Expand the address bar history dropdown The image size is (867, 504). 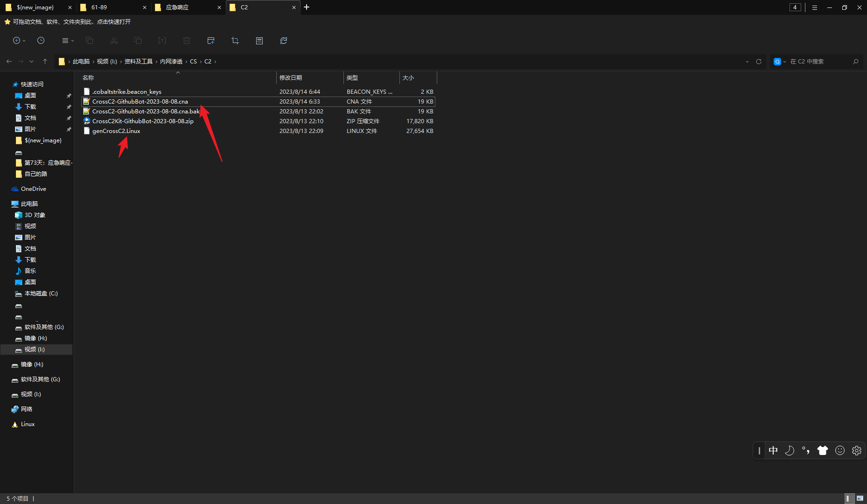coord(747,61)
